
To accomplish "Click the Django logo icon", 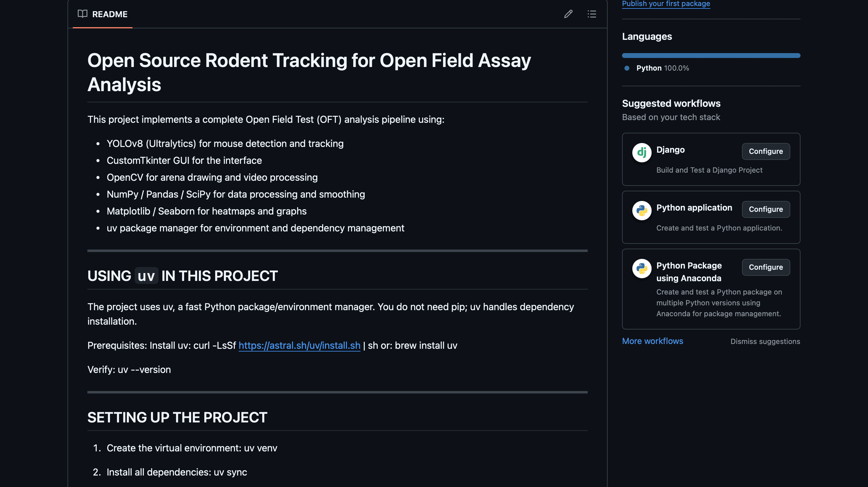I will pos(642,152).
